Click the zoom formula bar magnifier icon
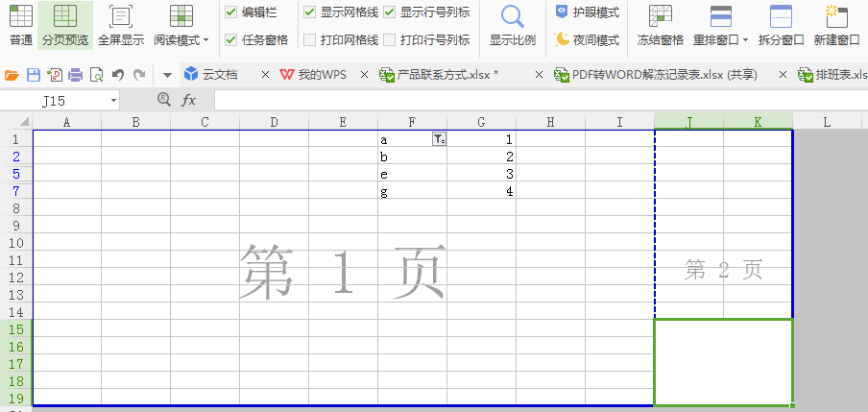This screenshot has width=868, height=412. (x=163, y=100)
